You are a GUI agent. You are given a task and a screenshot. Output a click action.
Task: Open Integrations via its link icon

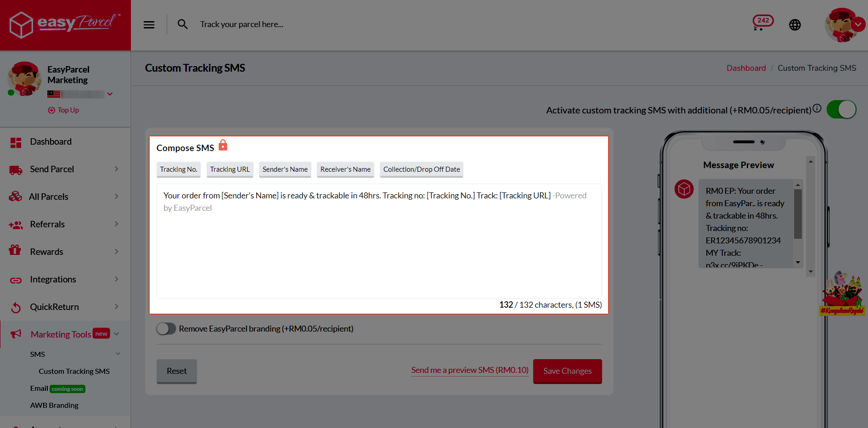point(15,279)
